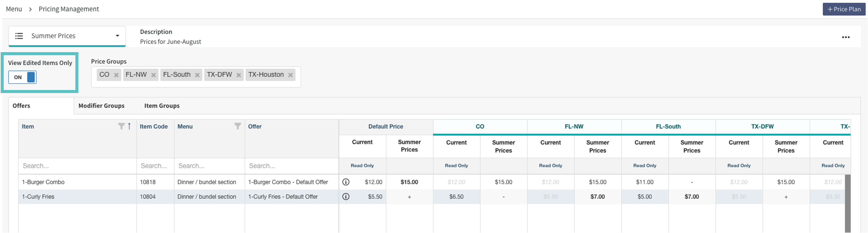Open the three-dot more options menu
Image resolution: width=868 pixels, height=233 pixels.
coord(845,37)
